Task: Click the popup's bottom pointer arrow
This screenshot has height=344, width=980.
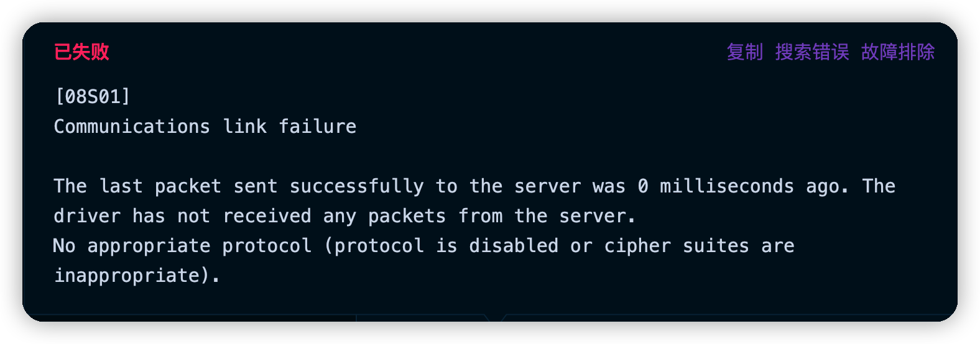Action: [x=495, y=318]
